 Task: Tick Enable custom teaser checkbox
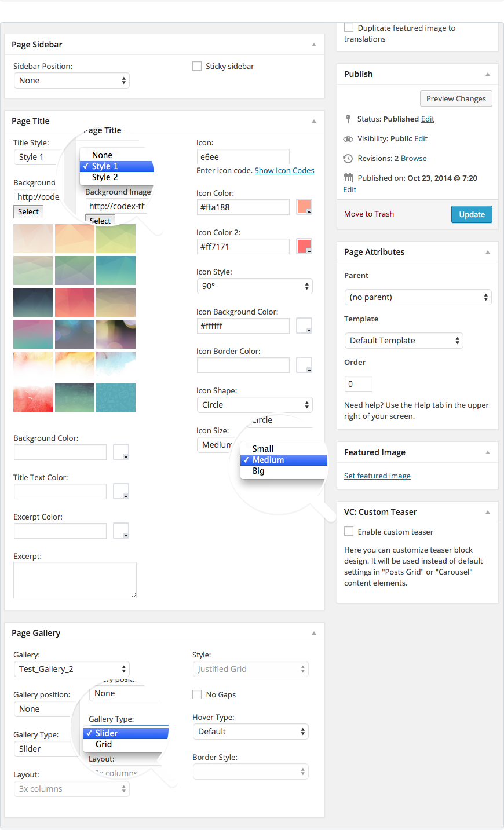coord(349,532)
